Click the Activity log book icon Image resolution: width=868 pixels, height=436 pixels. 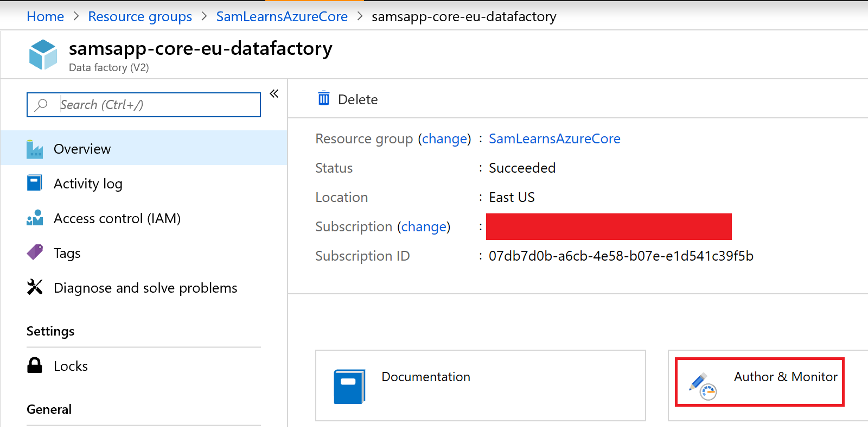[x=35, y=183]
